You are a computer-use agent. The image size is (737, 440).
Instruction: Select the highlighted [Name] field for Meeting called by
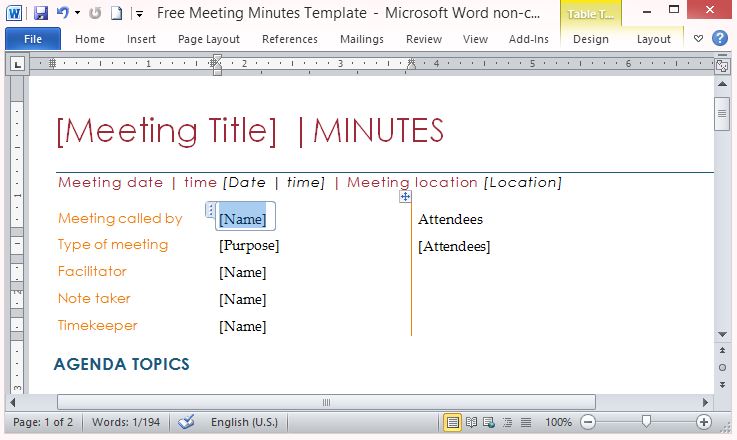click(x=243, y=219)
